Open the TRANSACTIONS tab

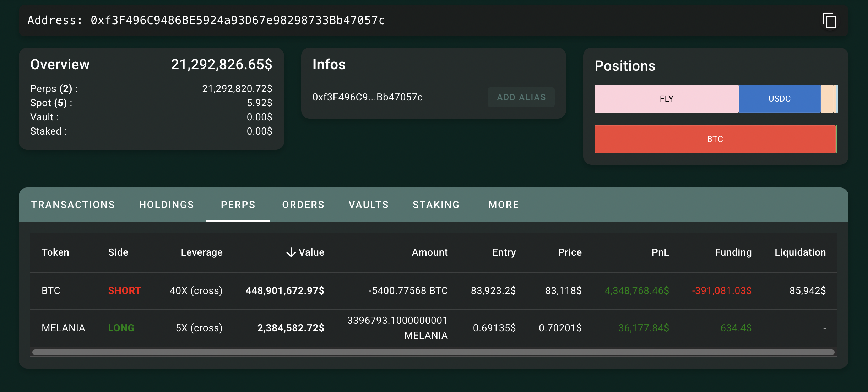(73, 205)
